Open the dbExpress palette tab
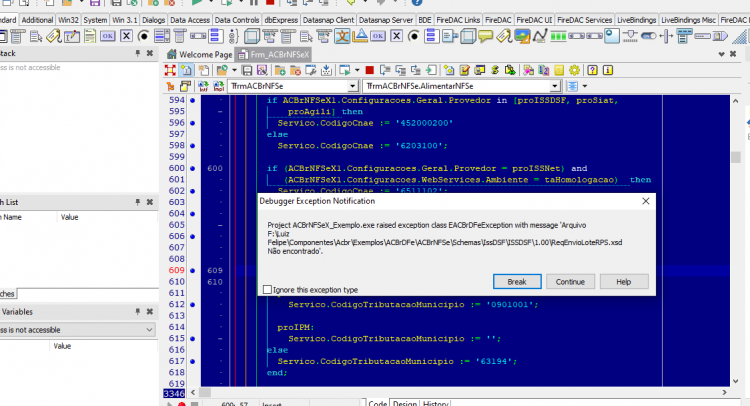 281,20
